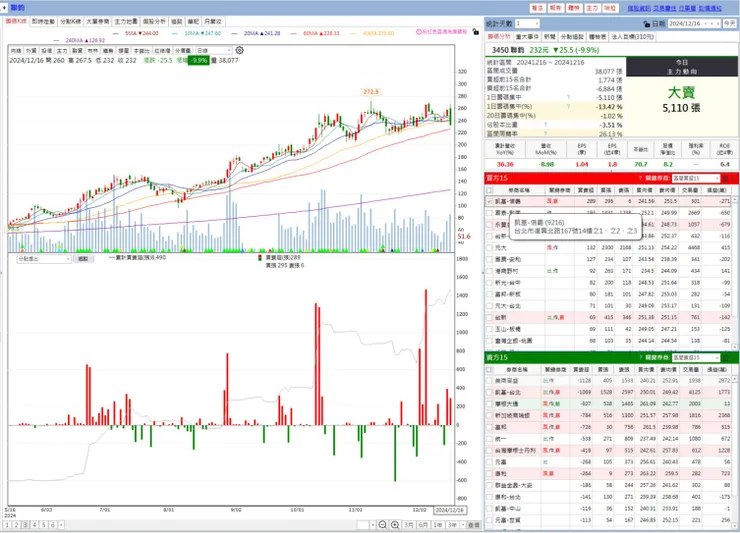Switch to the 新聞 tab
Image resolution: width=740 pixels, height=533 pixels.
click(x=550, y=37)
